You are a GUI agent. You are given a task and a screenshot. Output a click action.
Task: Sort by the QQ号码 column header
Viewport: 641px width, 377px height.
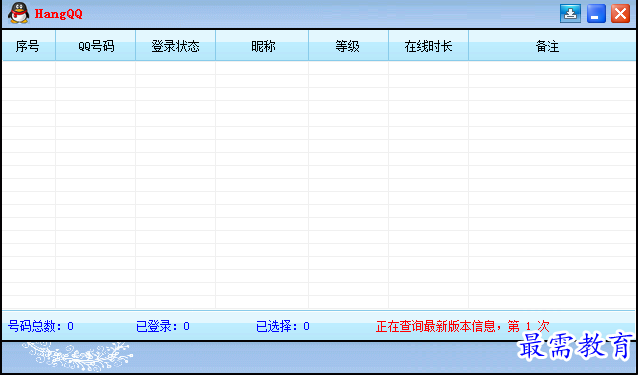tap(96, 46)
